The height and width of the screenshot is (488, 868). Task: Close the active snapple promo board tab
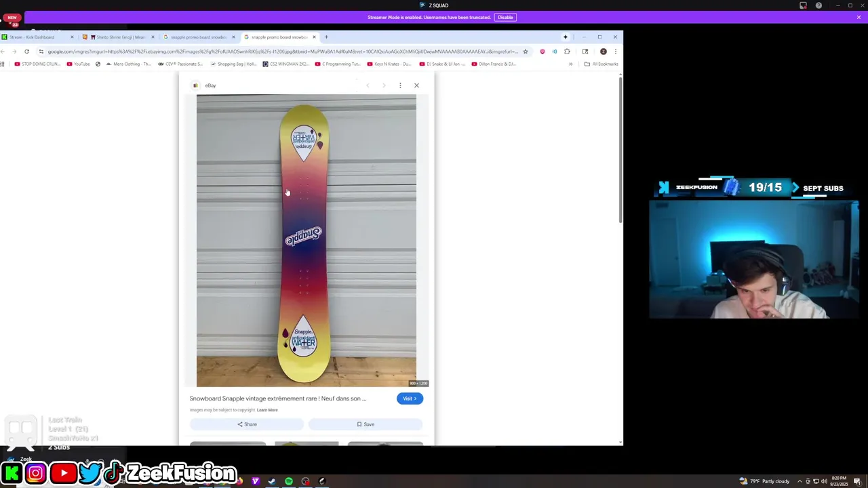click(314, 37)
